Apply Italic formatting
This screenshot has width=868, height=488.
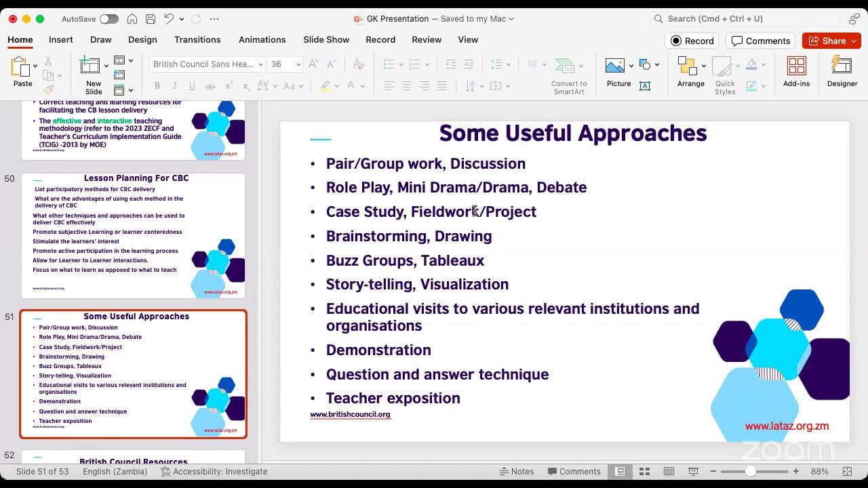pyautogui.click(x=175, y=86)
